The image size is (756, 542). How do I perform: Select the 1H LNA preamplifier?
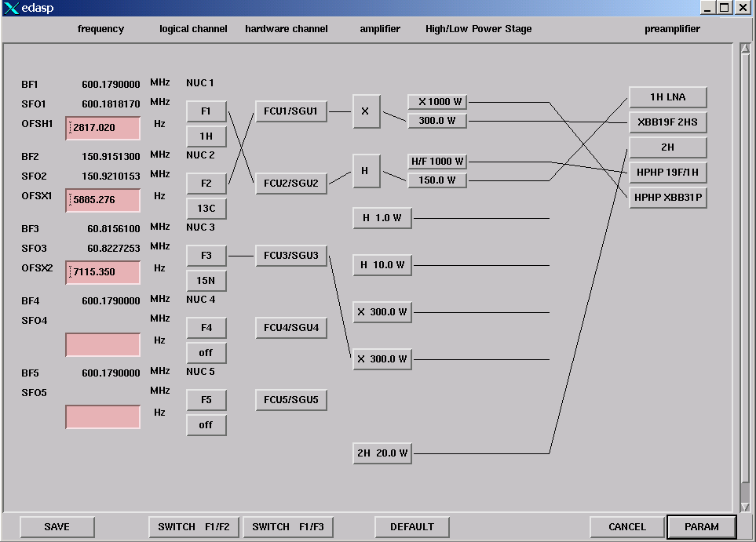667,97
